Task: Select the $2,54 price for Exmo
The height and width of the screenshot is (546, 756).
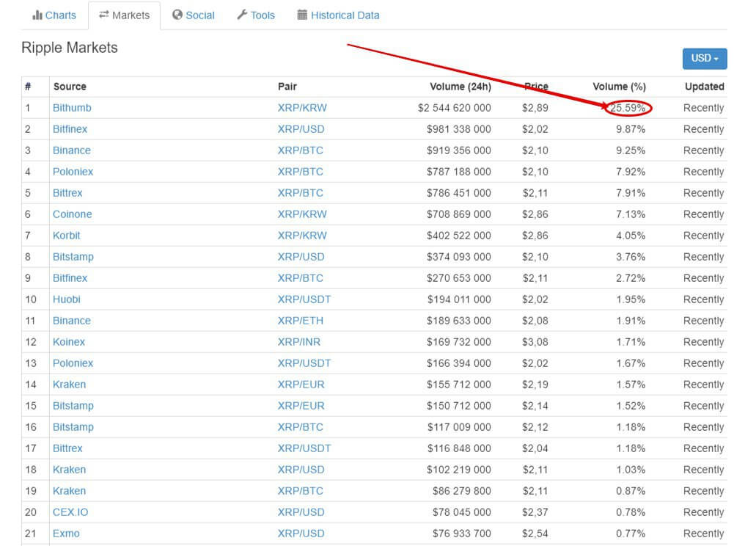Action: [535, 534]
